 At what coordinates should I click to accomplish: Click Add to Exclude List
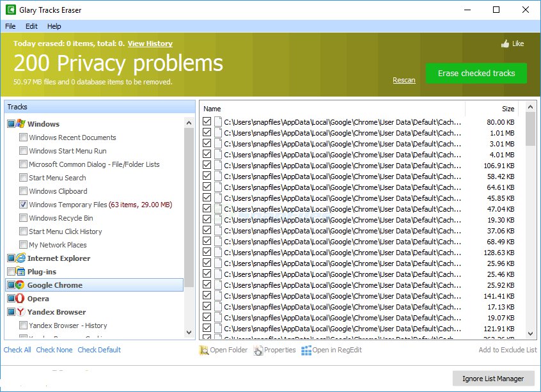click(508, 350)
